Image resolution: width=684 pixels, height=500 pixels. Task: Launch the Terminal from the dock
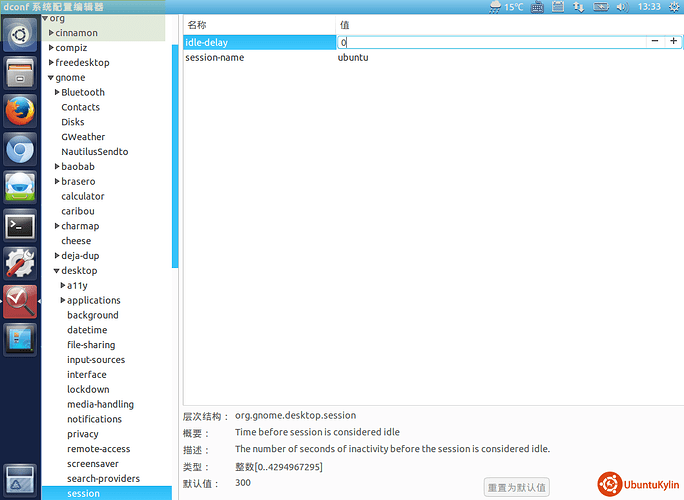point(20,225)
